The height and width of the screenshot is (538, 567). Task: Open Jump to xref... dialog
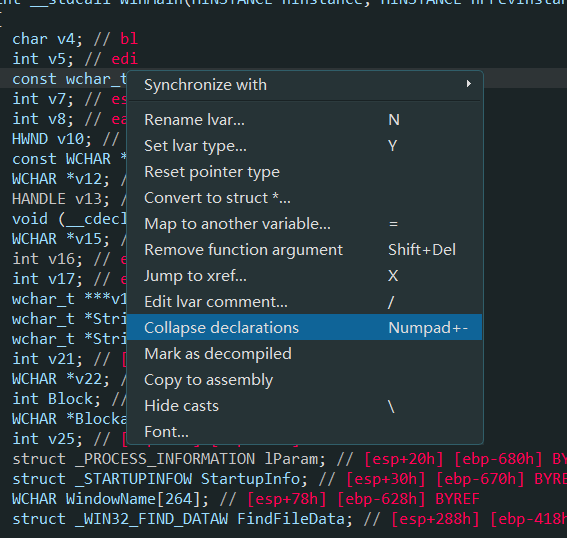point(305,276)
